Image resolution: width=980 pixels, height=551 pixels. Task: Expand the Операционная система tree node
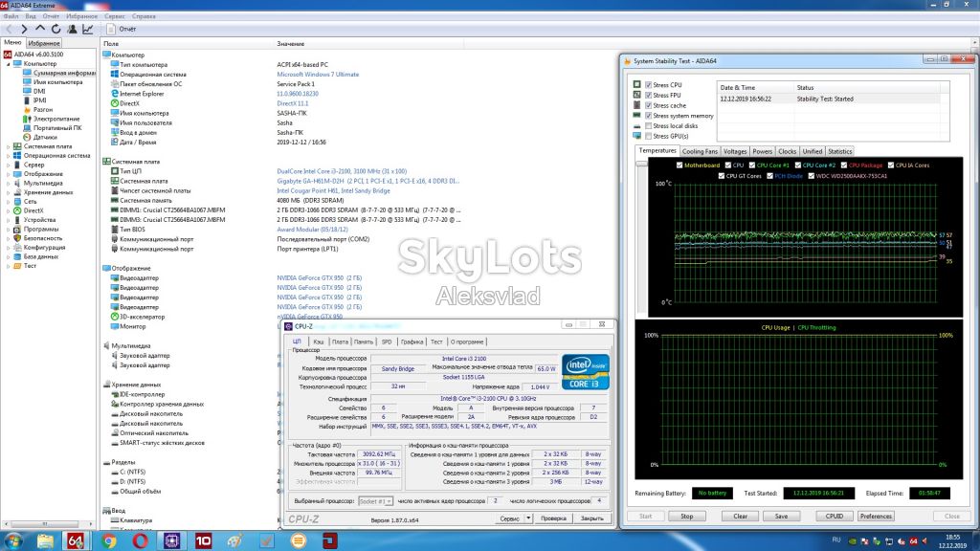[9, 156]
